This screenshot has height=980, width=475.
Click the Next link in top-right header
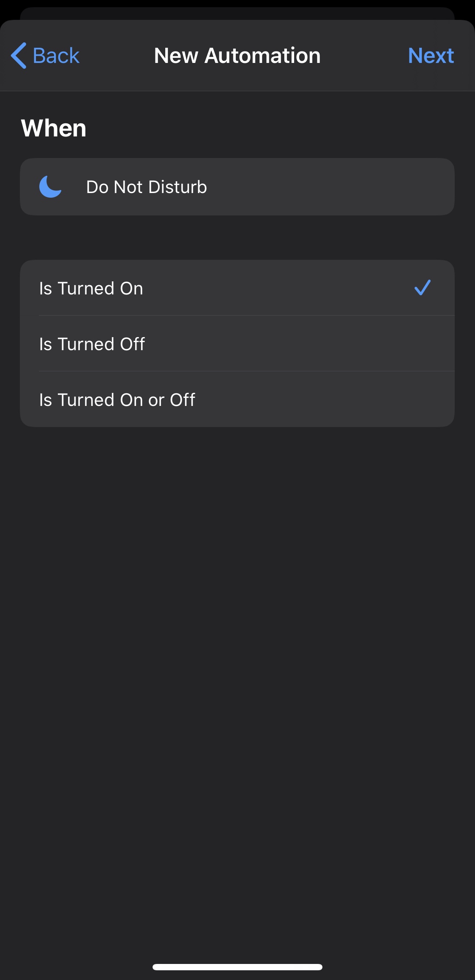coord(431,56)
